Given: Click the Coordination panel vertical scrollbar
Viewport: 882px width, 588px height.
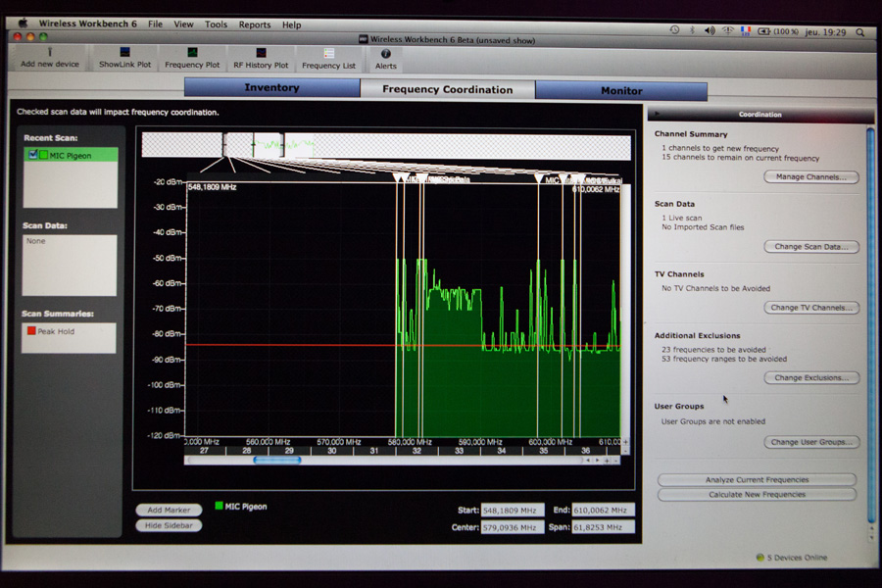Looking at the screenshot, I should point(870,326).
